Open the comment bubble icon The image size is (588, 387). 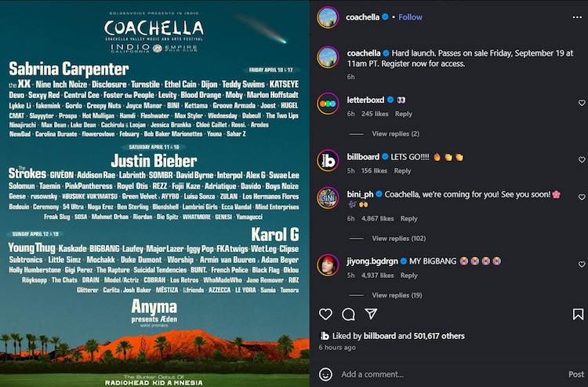pos(348,314)
